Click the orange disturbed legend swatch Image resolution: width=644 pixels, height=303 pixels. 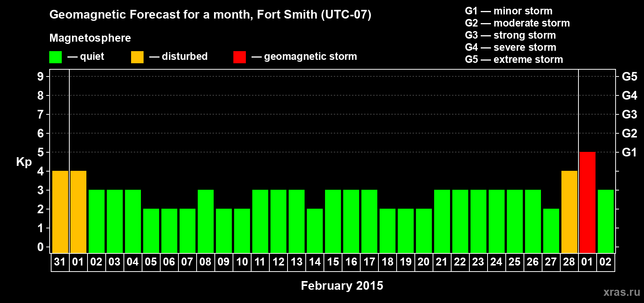[137, 57]
